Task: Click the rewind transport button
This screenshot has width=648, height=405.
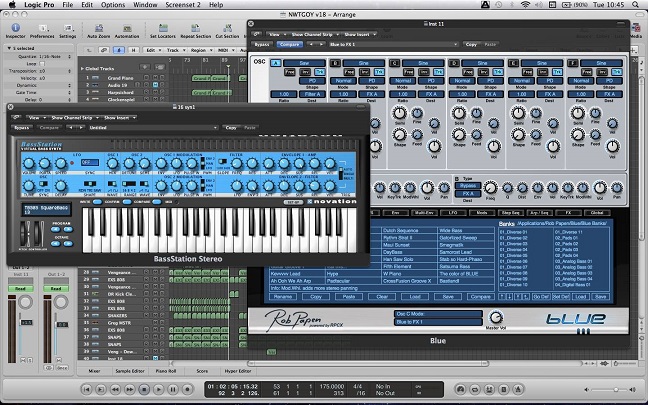Action: pyautogui.click(x=115, y=389)
